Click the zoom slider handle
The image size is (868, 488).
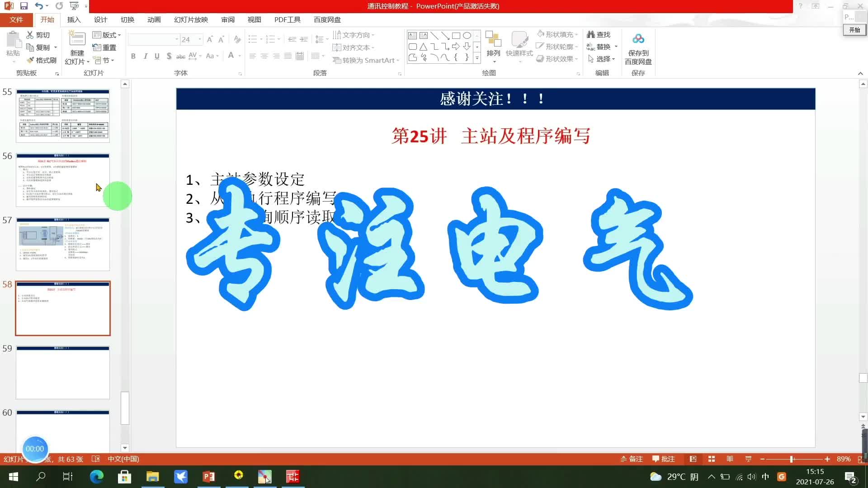click(792, 459)
